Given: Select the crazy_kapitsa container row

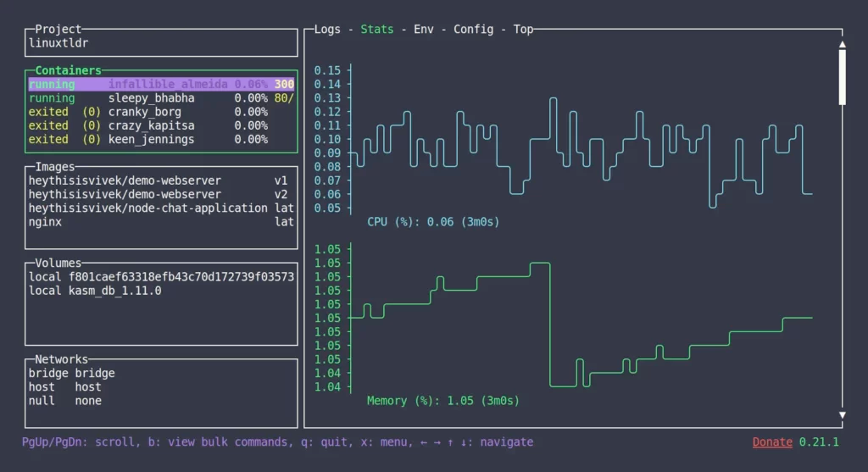Looking at the screenshot, I should (x=161, y=125).
